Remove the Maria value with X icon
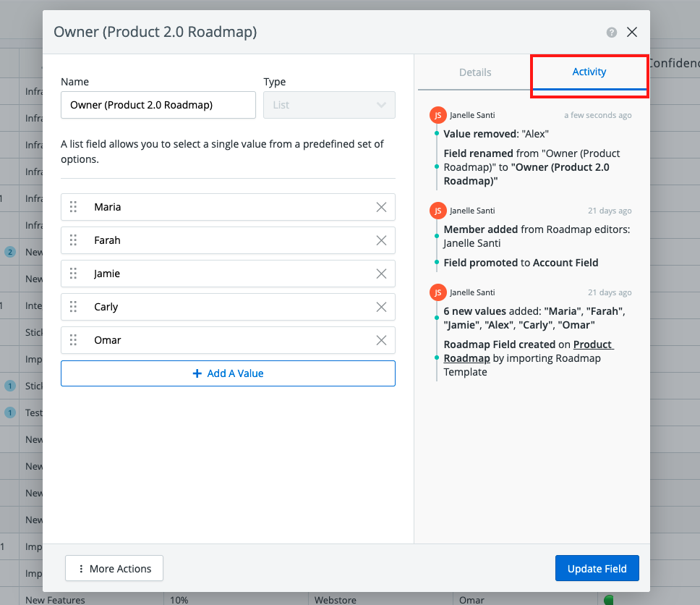The image size is (700, 605). 381,207
